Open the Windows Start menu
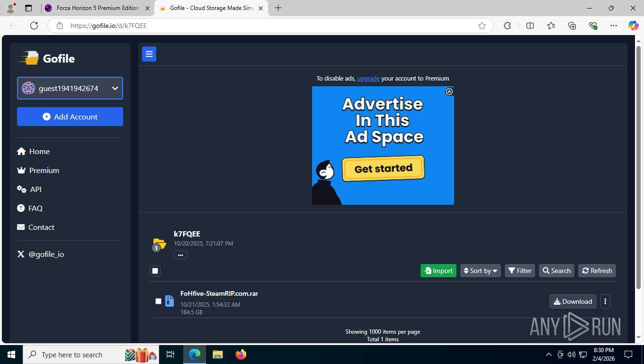The height and width of the screenshot is (364, 644). [11, 355]
